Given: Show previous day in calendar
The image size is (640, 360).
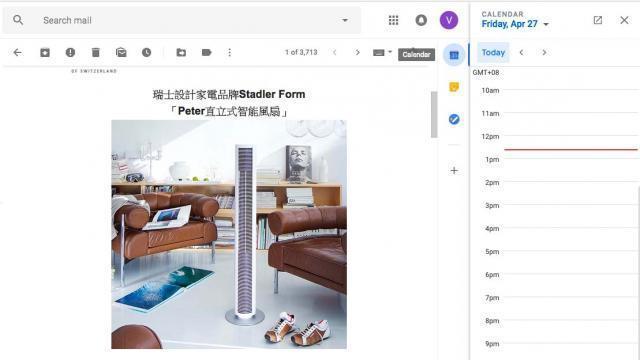Looking at the screenshot, I should tap(521, 52).
